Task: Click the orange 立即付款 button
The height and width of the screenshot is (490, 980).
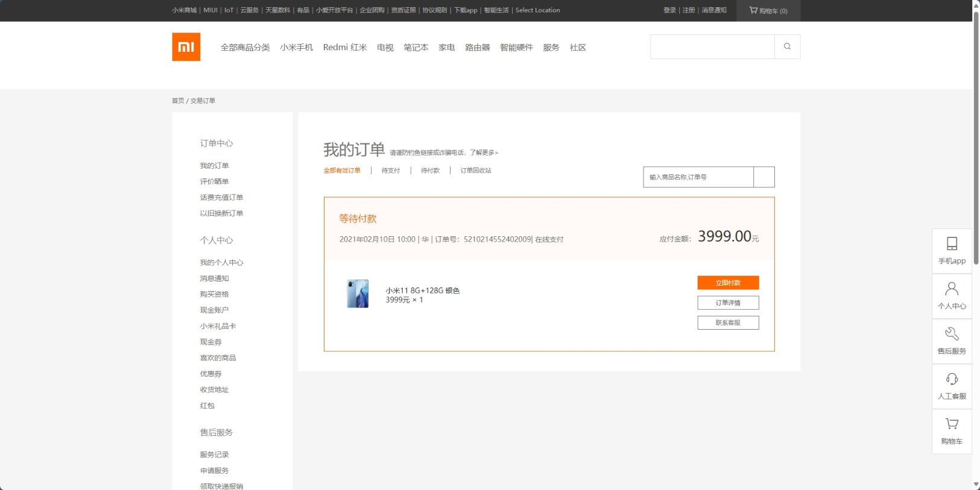Action: tap(728, 283)
